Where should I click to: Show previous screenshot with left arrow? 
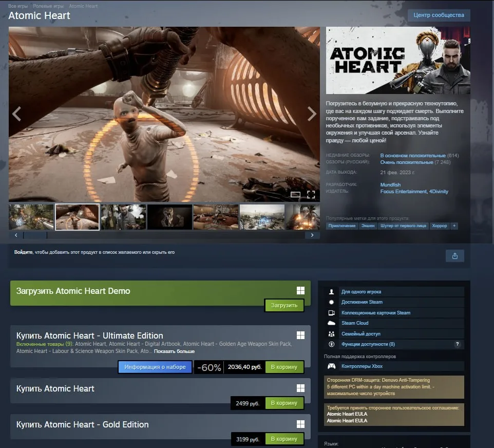pyautogui.click(x=16, y=114)
